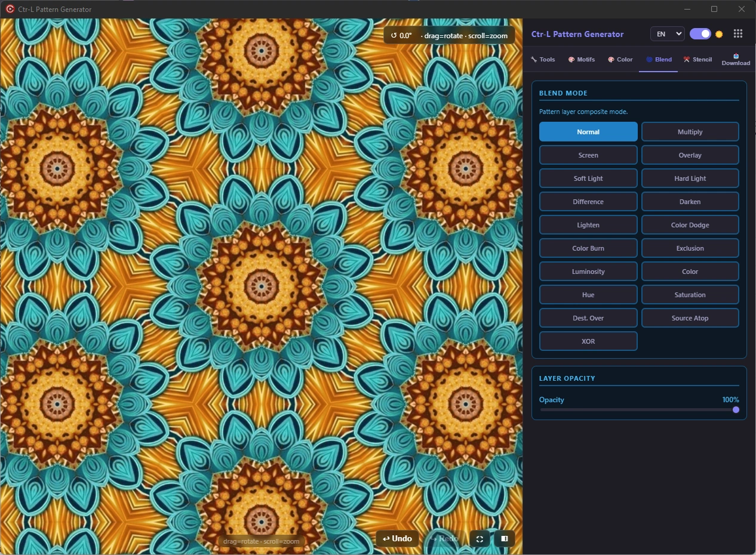The width and height of the screenshot is (756, 555).
Task: Click 'Pattern layer composite mode.' description
Action: pos(583,112)
